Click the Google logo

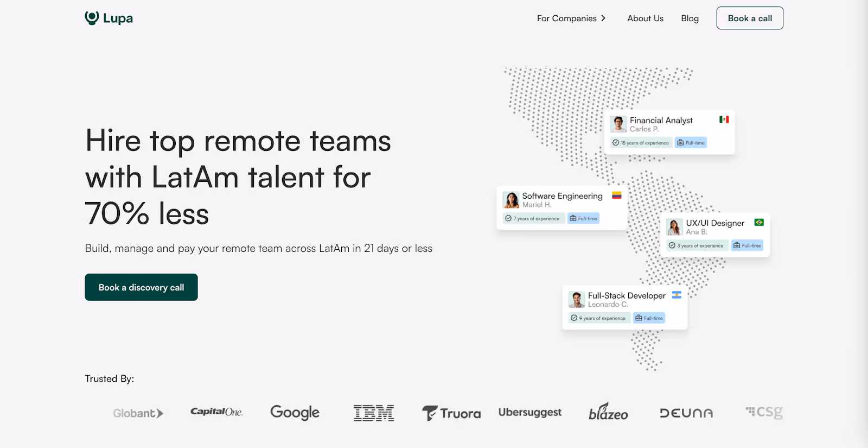tap(295, 413)
